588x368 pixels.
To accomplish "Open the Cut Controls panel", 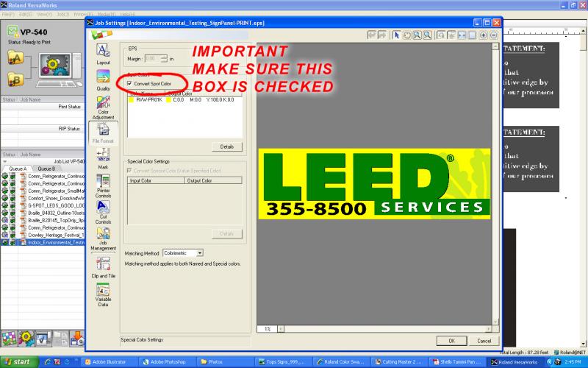I will point(103,212).
